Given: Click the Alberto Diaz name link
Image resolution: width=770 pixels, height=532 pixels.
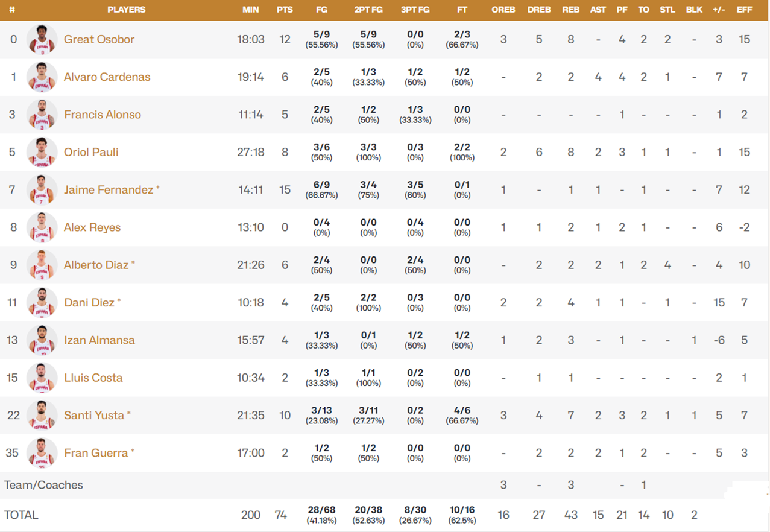Looking at the screenshot, I should [x=96, y=265].
